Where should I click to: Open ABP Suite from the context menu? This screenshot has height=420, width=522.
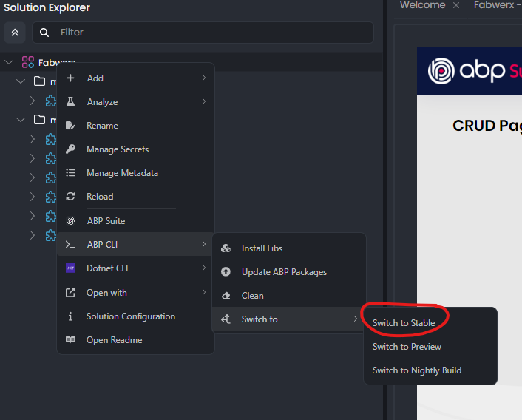106,220
